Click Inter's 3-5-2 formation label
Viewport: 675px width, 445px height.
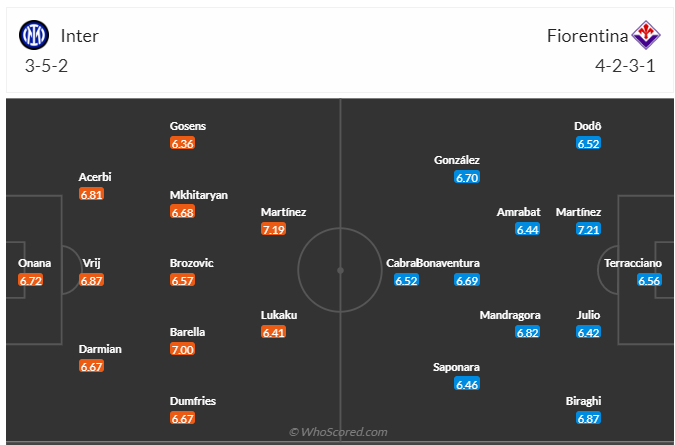(46, 67)
